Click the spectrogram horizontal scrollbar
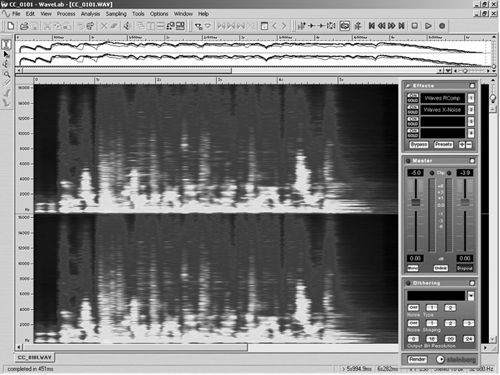500x375 pixels. pos(134,347)
